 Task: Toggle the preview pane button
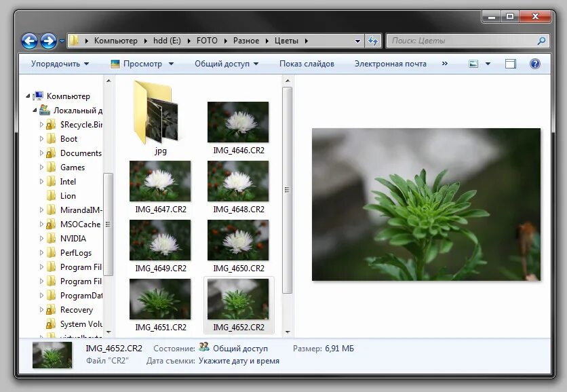coord(511,64)
